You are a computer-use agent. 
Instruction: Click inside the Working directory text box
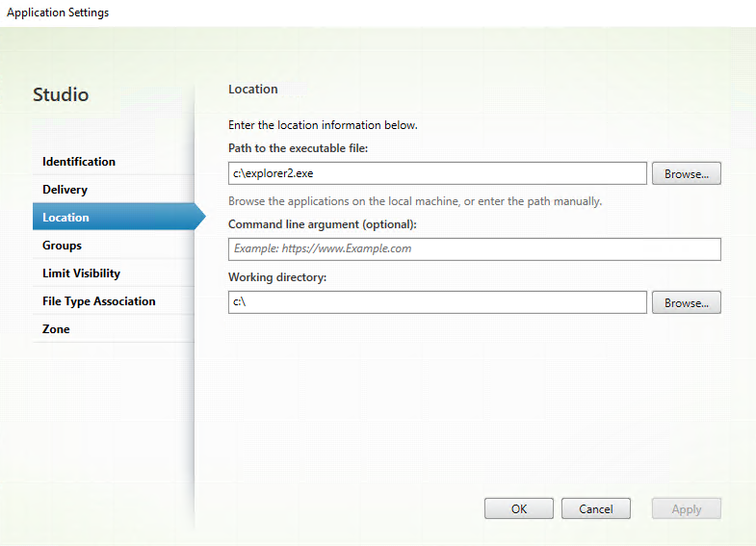[436, 302]
